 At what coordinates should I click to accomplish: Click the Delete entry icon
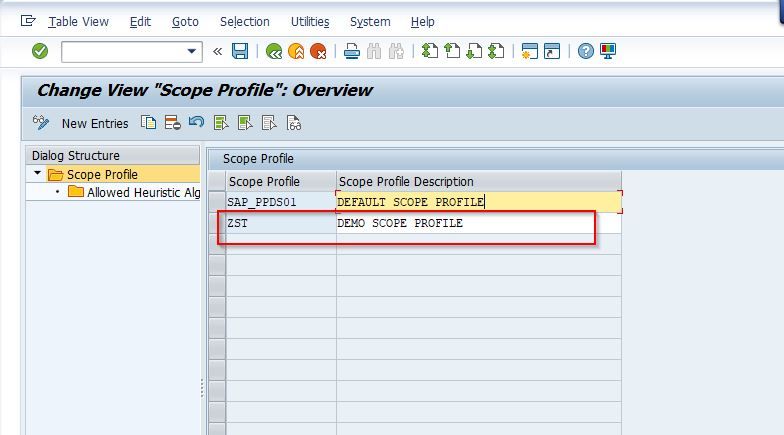click(172, 122)
